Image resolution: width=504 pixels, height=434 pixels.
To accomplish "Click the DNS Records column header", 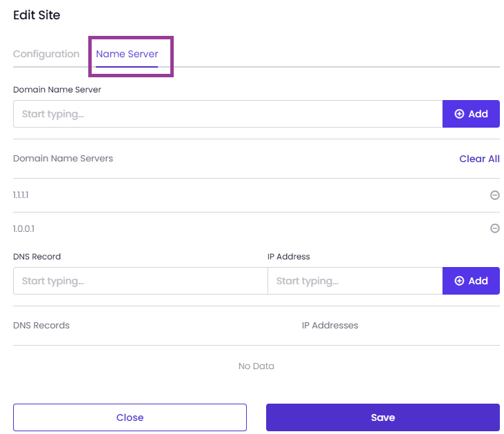I will click(41, 325).
